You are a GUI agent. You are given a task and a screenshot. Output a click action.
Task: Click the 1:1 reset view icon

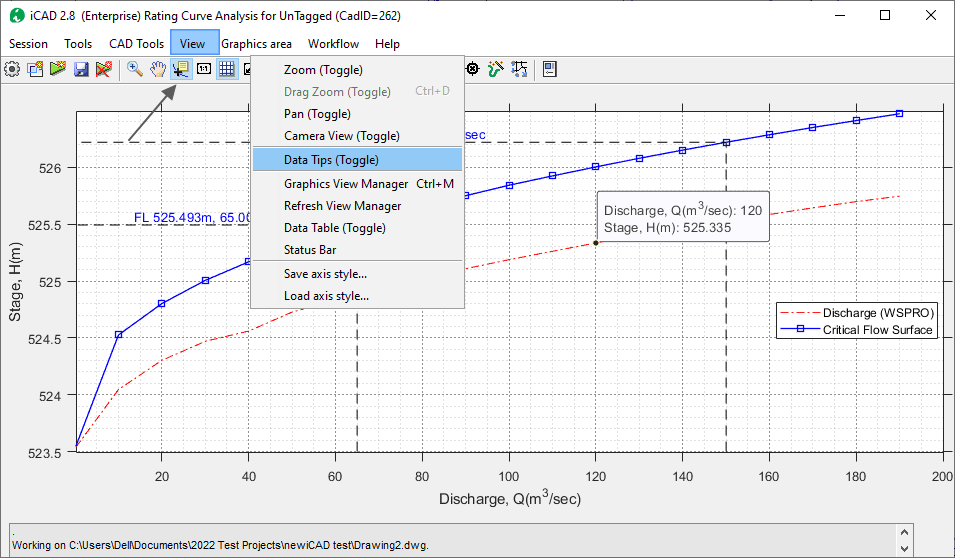click(204, 69)
